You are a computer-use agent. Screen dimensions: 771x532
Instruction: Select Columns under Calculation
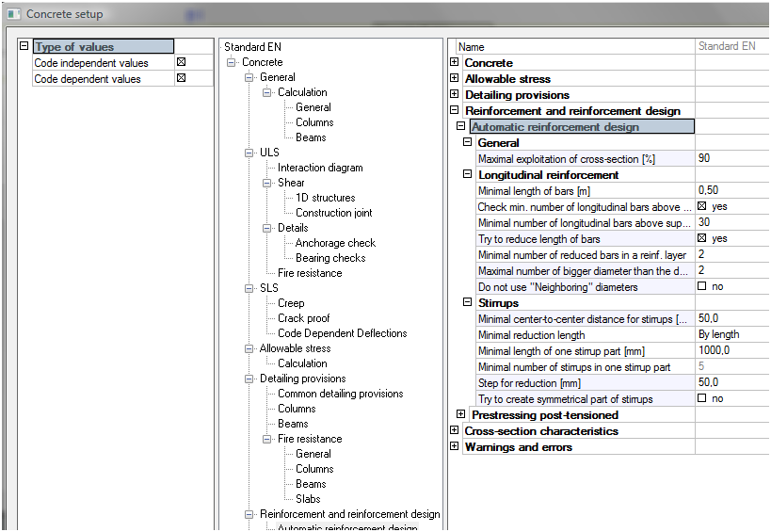[314, 122]
